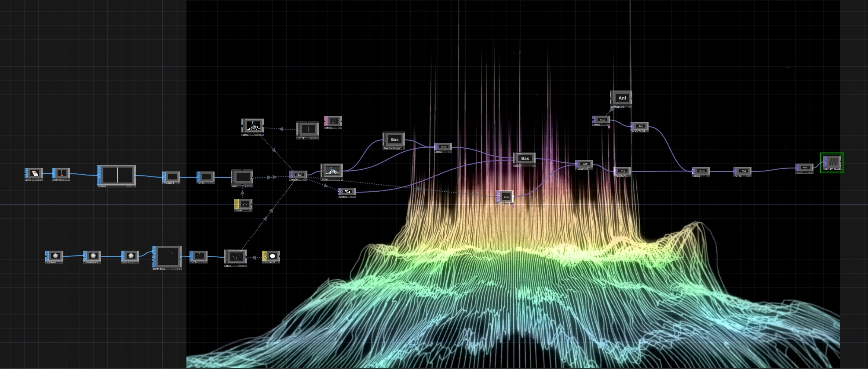Select the Cmp composite node left of Nul
Screen dimensions: 868x369
click(x=702, y=171)
